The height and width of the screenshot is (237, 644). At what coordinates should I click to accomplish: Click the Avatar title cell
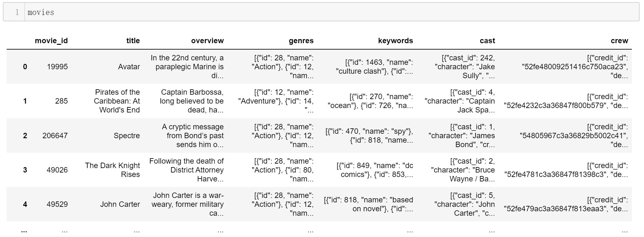(129, 67)
